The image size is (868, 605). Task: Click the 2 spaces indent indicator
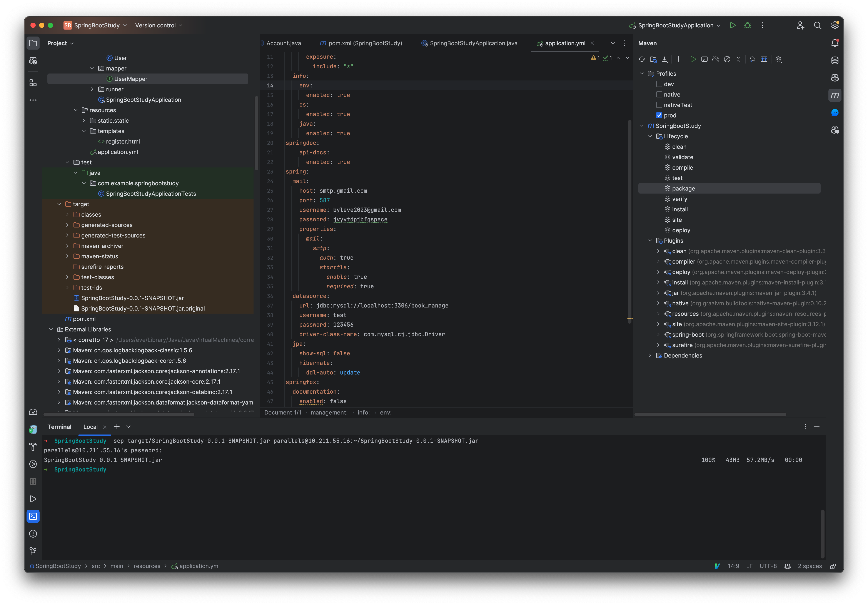[x=810, y=566]
